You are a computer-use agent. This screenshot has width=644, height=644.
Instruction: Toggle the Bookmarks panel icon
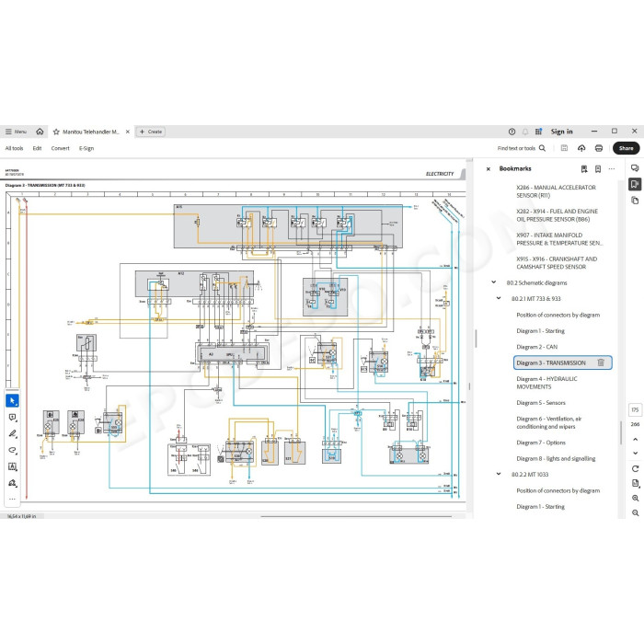pyautogui.click(x=635, y=184)
